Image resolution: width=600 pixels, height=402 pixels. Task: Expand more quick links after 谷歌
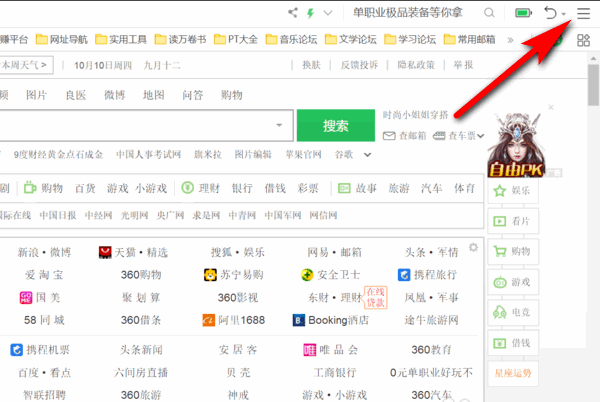point(367,155)
